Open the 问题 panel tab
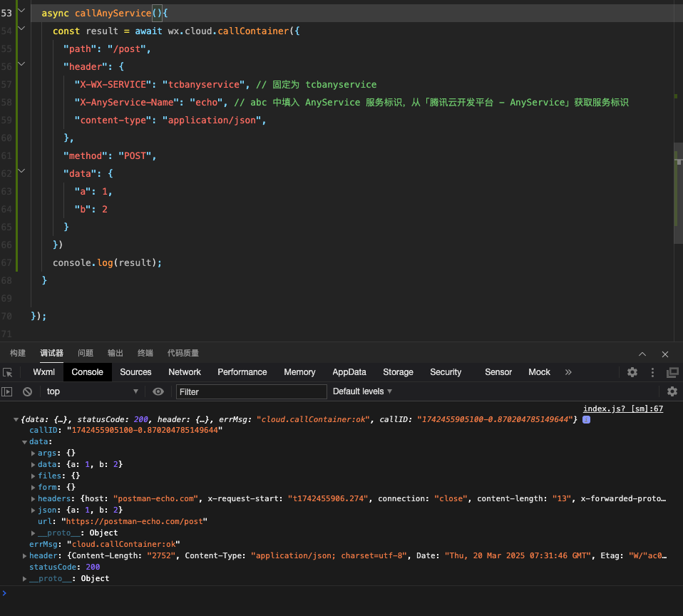 coord(86,353)
